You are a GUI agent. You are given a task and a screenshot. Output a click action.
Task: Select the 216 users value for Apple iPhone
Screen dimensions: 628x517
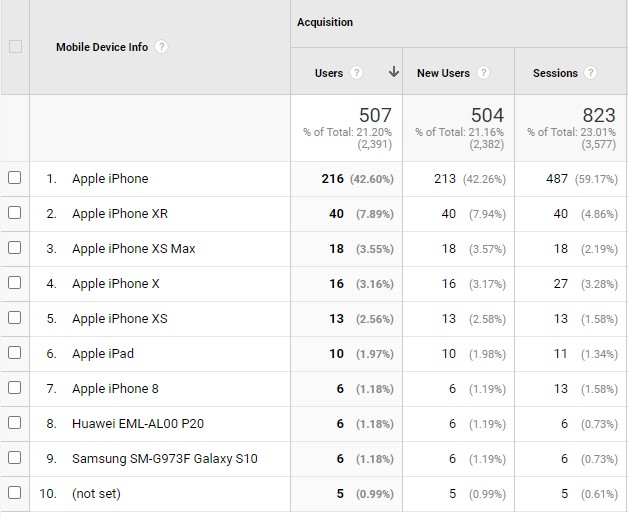coord(332,179)
